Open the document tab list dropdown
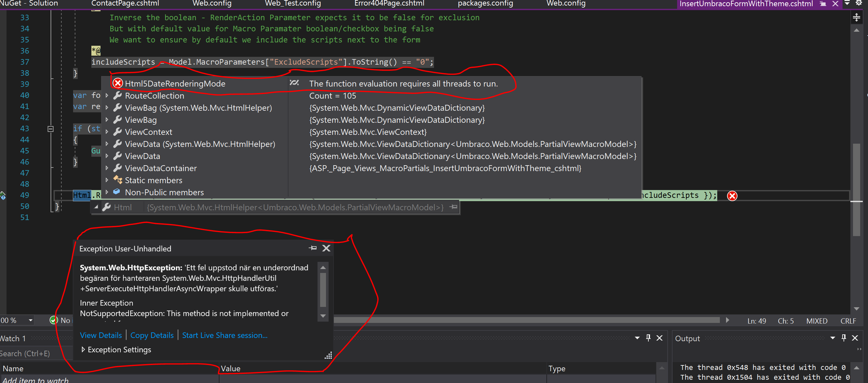 coord(847,3)
